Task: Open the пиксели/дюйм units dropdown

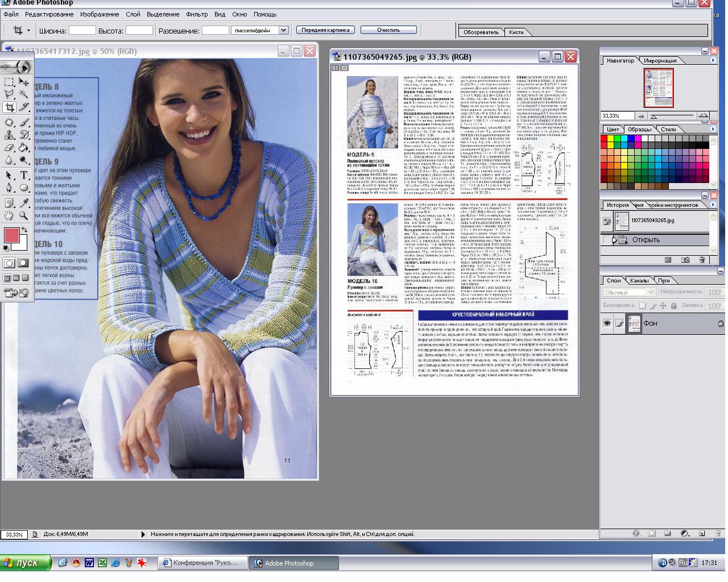Action: 283,30
